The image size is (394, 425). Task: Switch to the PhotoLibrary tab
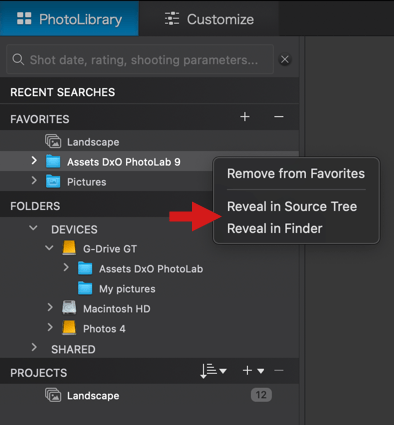[69, 19]
